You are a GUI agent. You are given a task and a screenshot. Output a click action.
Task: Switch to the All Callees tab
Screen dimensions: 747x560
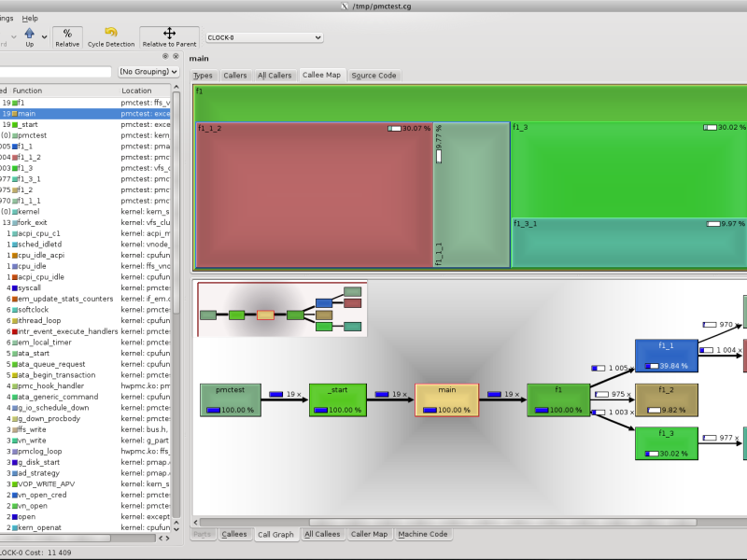322,534
